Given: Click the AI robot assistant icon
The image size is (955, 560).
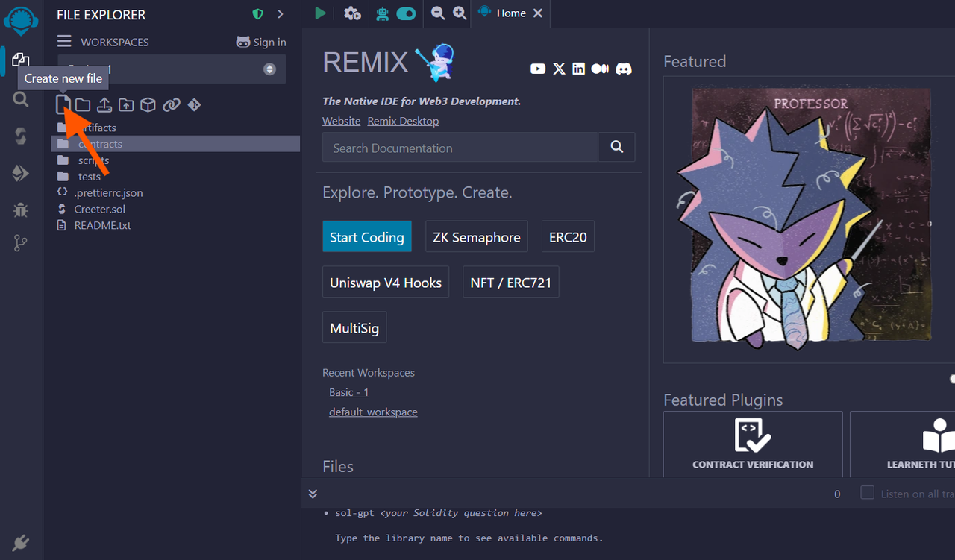Looking at the screenshot, I should 383,13.
